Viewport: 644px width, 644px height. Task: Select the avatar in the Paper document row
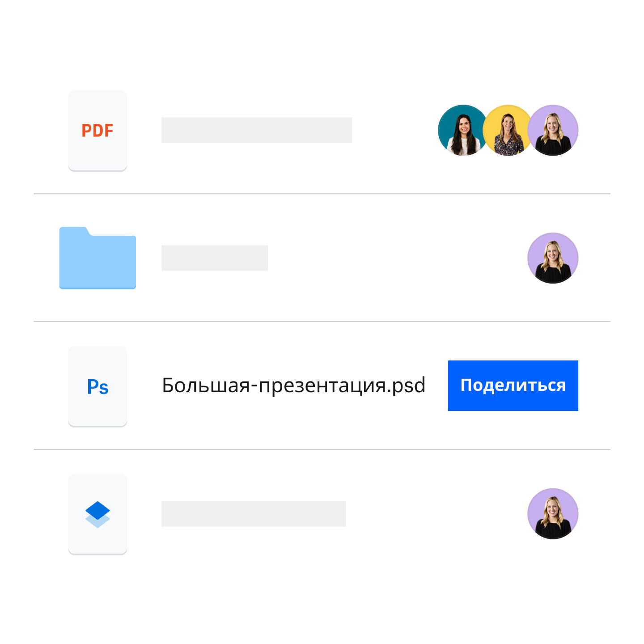(x=553, y=513)
